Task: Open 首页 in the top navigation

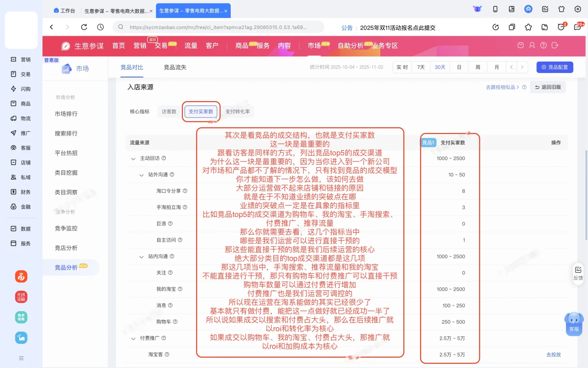Action: pyautogui.click(x=119, y=46)
